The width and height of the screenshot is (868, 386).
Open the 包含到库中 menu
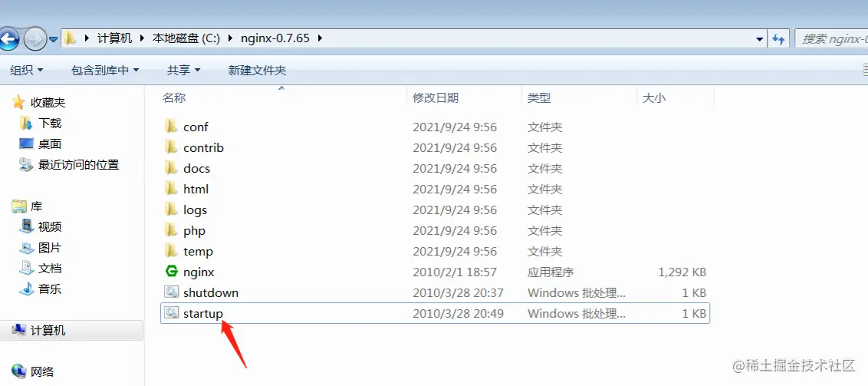(105, 71)
